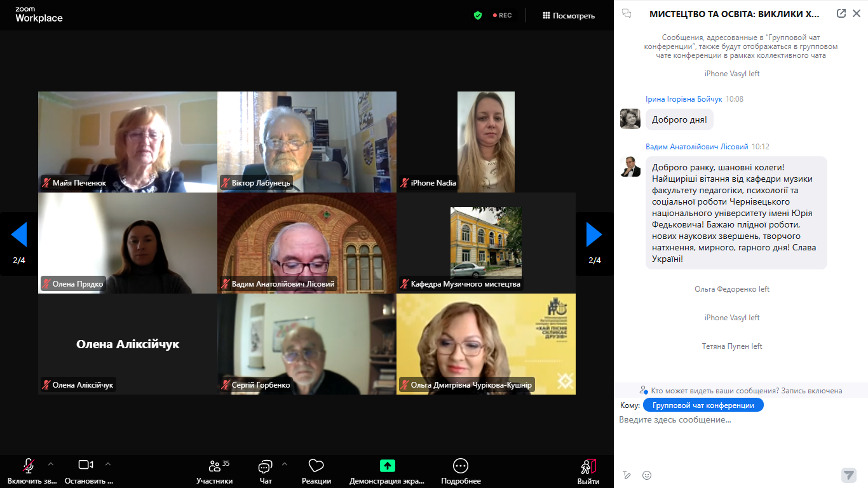Select iPhone Nadia video tile
The width and height of the screenshot is (868, 488).
pos(486,142)
